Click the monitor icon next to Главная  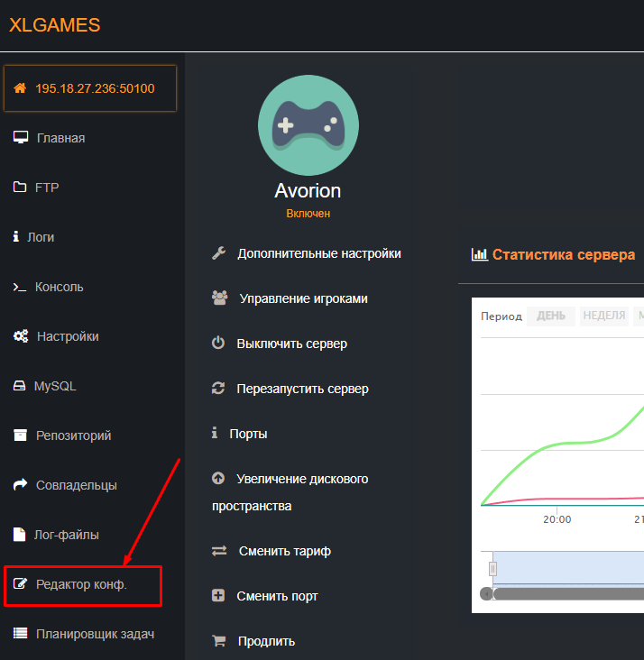pyautogui.click(x=21, y=138)
